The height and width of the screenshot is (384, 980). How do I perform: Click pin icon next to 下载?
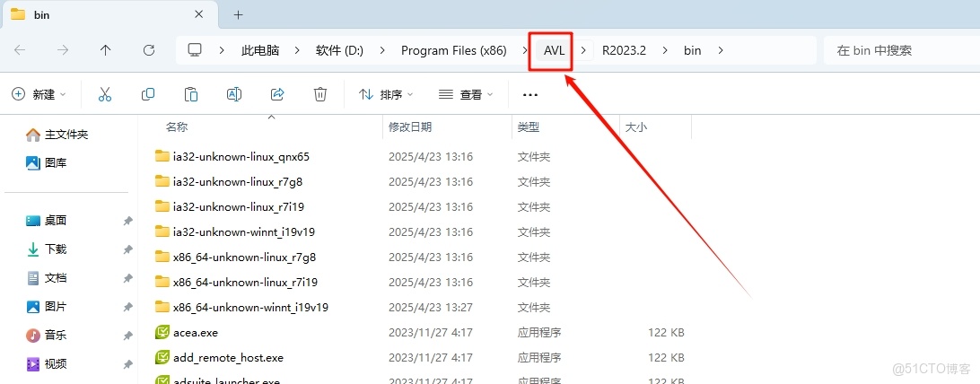pos(127,249)
